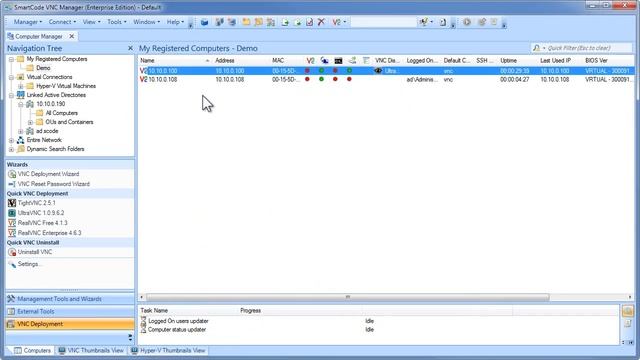Select the Computer status updater task

[x=177, y=330]
